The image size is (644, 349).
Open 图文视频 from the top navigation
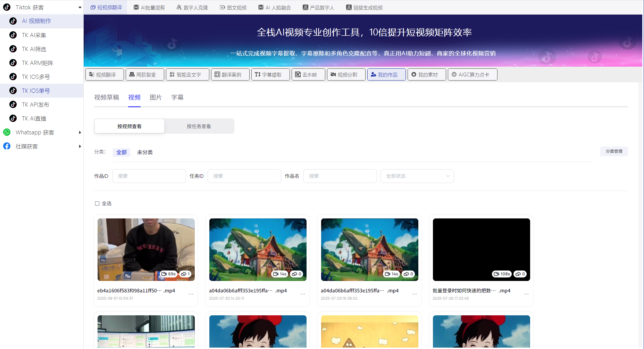(x=233, y=7)
